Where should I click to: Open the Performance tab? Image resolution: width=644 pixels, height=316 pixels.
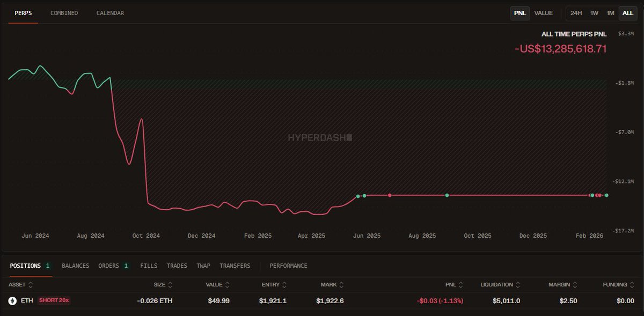(288, 266)
